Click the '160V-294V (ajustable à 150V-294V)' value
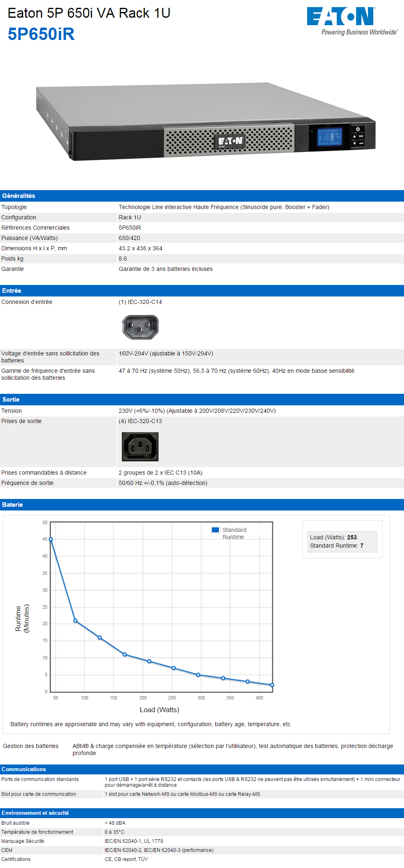The width and height of the screenshot is (404, 868). [166, 353]
